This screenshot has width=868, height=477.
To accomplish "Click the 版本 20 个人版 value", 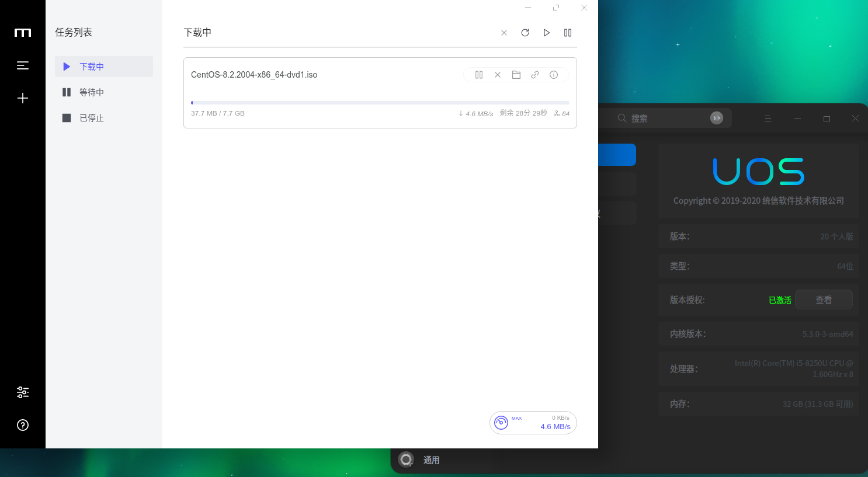I will click(x=836, y=236).
